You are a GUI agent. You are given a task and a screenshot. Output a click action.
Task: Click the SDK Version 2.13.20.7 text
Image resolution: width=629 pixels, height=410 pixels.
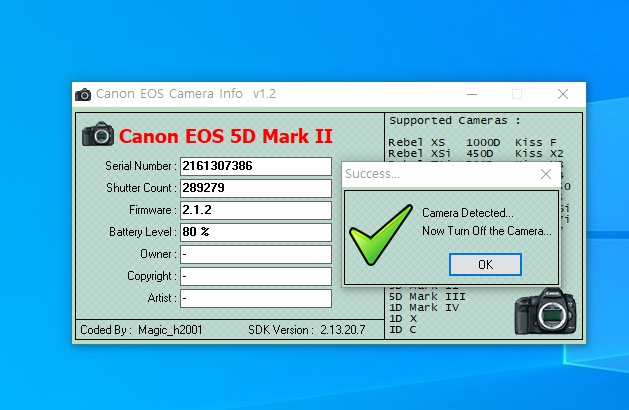tap(306, 330)
